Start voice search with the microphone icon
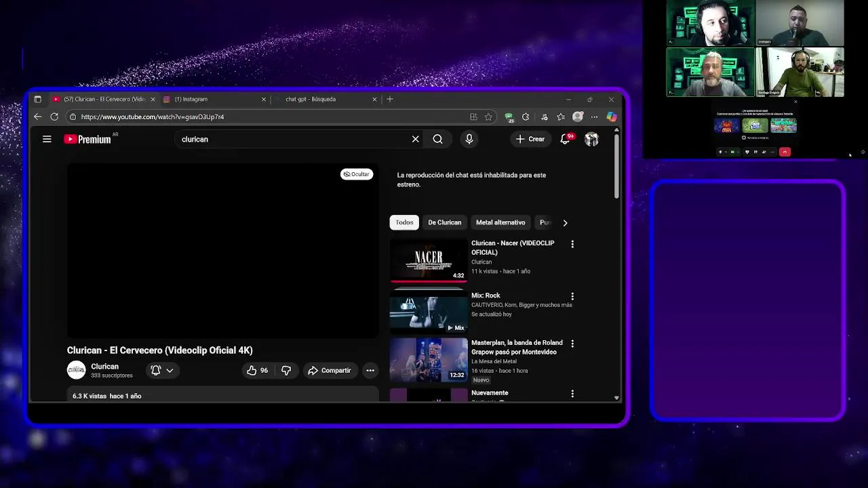The image size is (868, 488). 469,139
